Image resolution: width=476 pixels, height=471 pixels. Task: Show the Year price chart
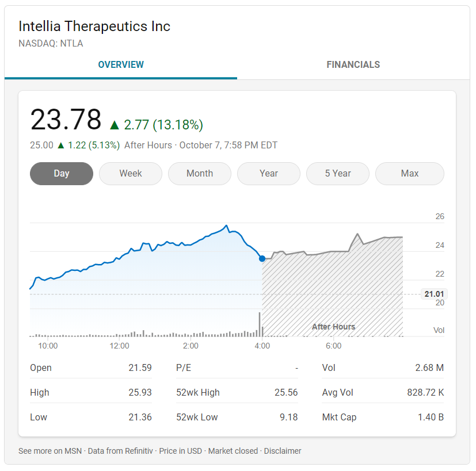(x=269, y=174)
